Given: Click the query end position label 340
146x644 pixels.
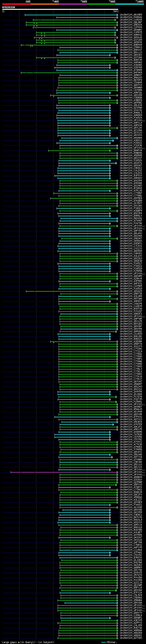Looking at the screenshot, I should coord(115,11).
